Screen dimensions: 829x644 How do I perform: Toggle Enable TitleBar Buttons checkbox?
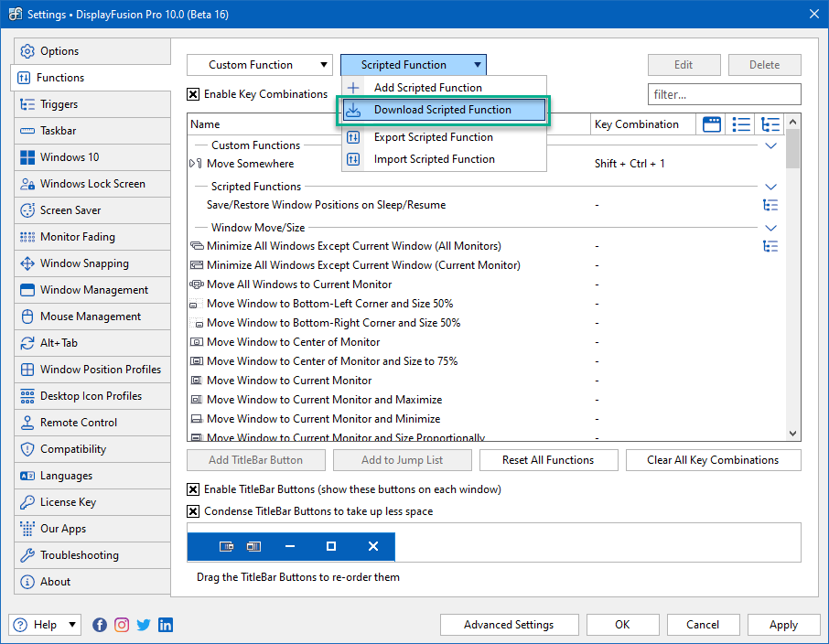(193, 489)
